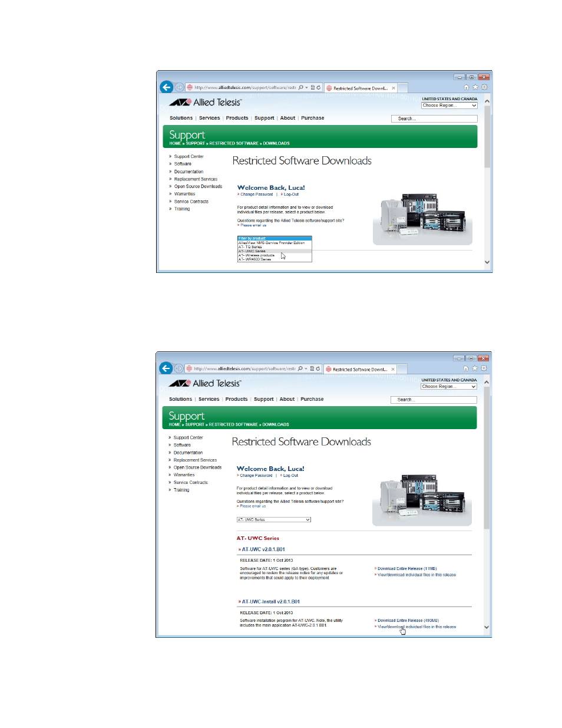The height and width of the screenshot is (728, 562).
Task: Click Please email us link in the lower window
Action: click(252, 506)
